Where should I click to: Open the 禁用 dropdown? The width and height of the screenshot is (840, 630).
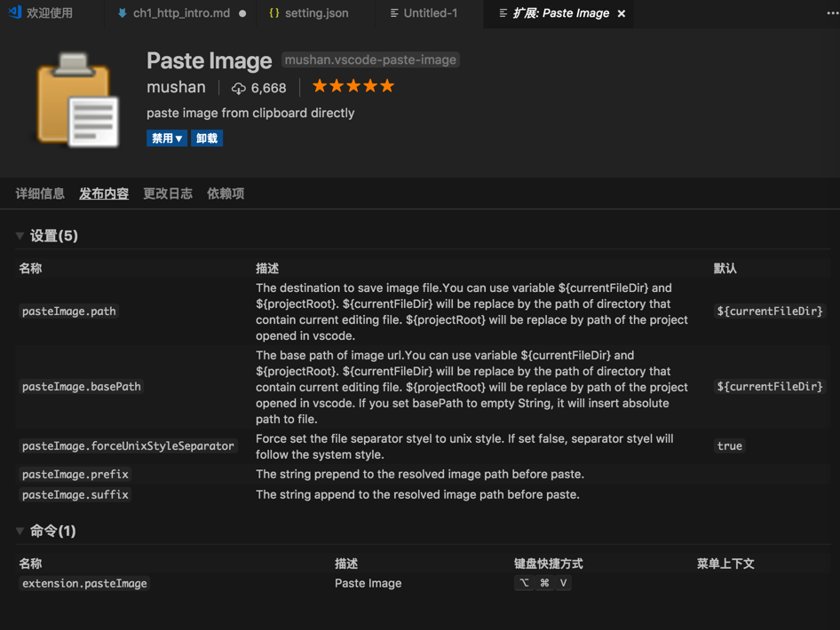[x=167, y=138]
